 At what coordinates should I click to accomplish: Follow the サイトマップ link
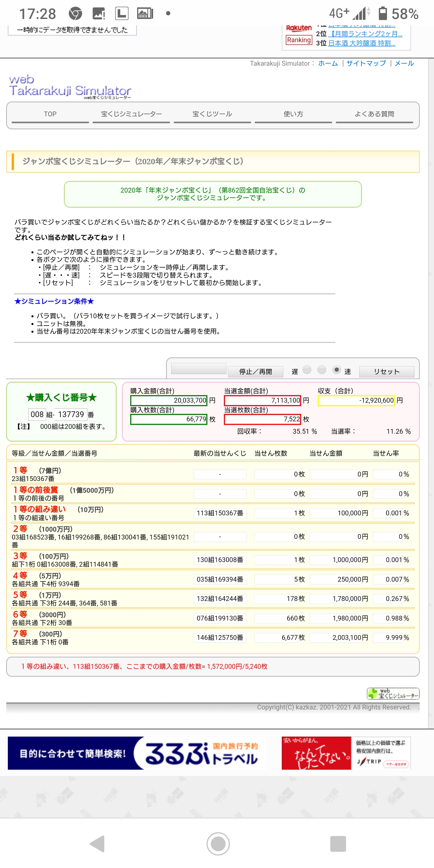(x=366, y=63)
